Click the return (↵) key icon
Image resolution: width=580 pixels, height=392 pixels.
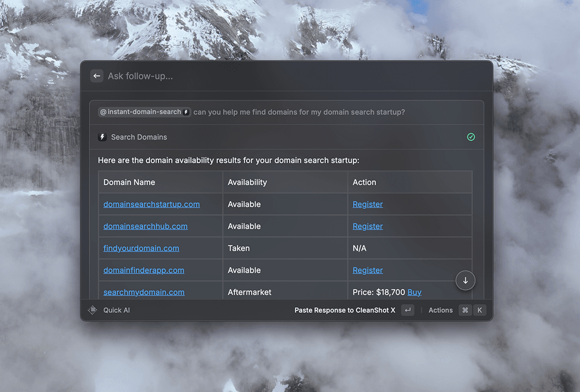click(407, 310)
